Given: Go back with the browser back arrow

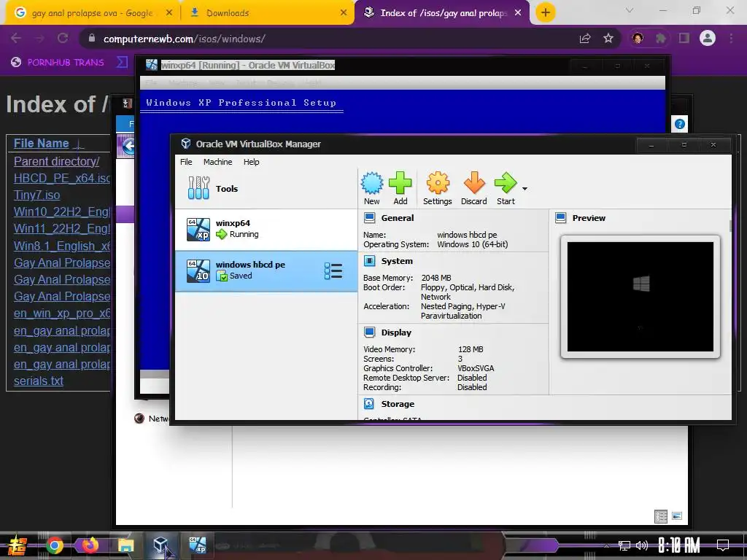Looking at the screenshot, I should pos(16,39).
